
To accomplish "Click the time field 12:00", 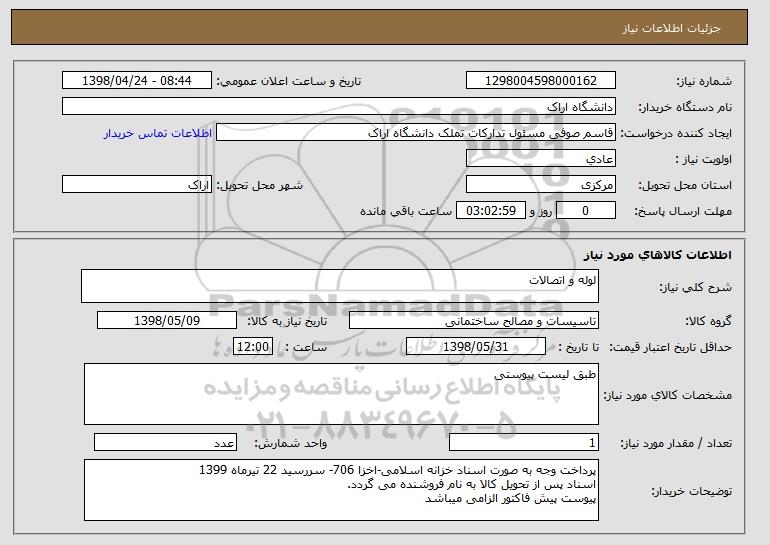I will (x=253, y=347).
